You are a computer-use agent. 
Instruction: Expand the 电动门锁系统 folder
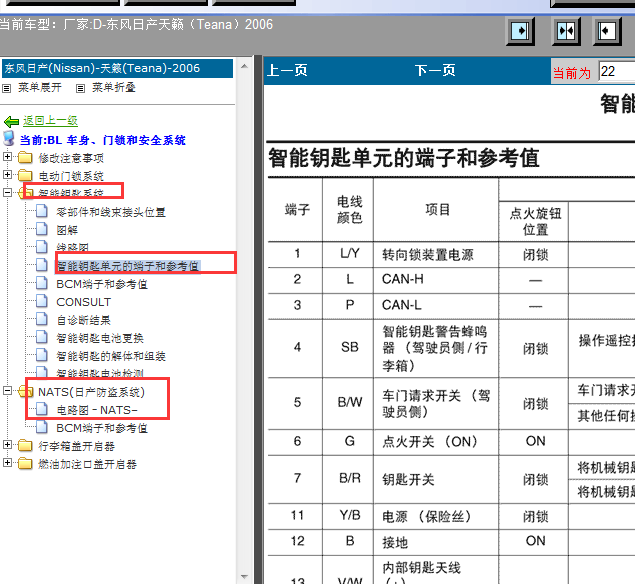point(7,174)
